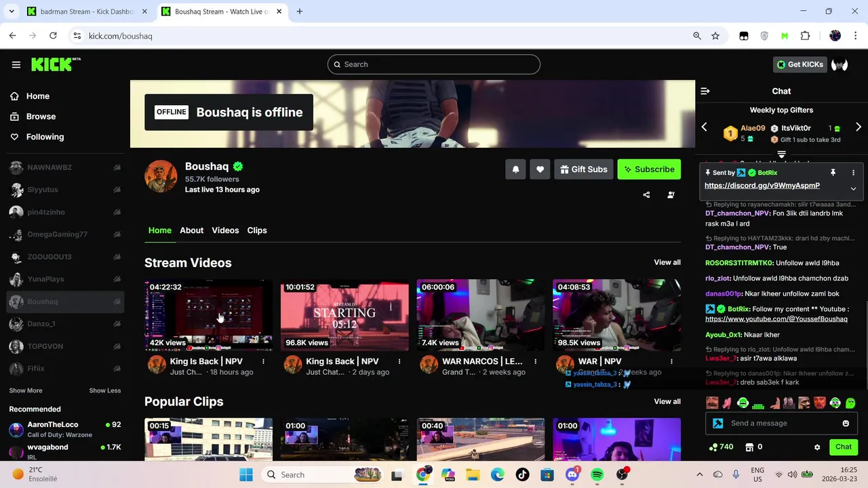This screenshot has height=488, width=868.
Task: Click the KICK logo
Action: coord(56,64)
